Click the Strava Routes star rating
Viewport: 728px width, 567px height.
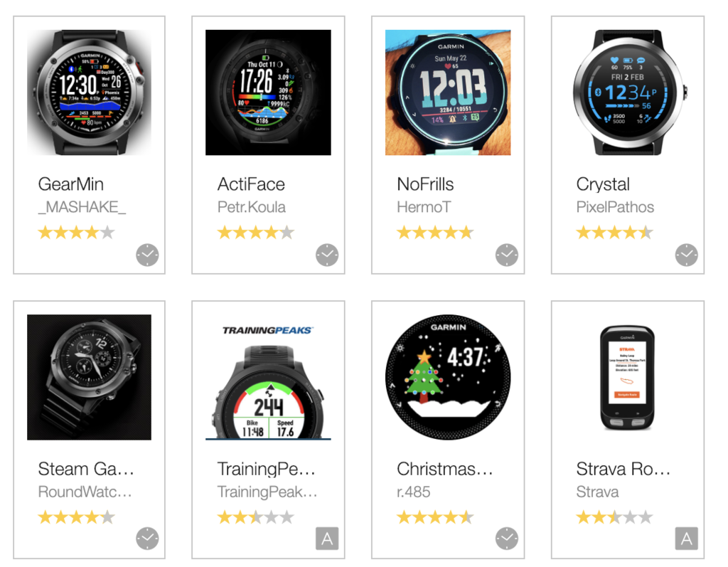click(x=614, y=516)
